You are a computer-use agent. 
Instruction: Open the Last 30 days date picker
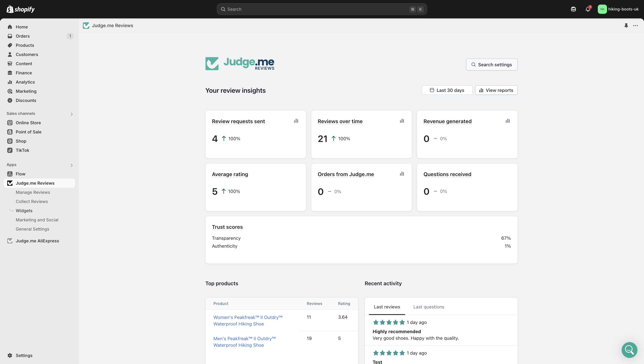[x=447, y=90]
